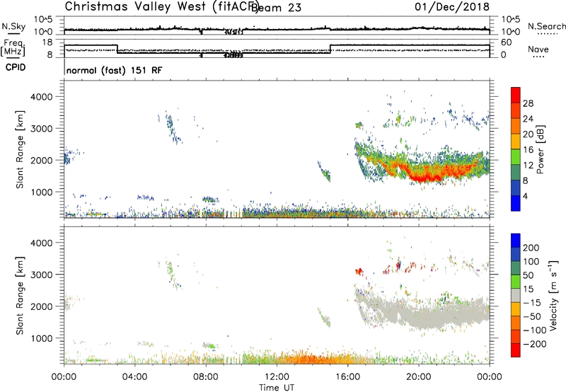This screenshot has width=566, height=392.
Task: Click the red velocity patch near 3000 km
Action: click(x=359, y=271)
